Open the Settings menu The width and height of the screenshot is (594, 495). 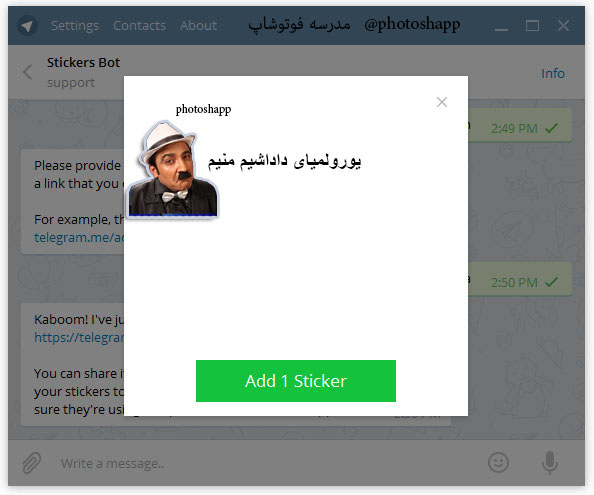[75, 26]
